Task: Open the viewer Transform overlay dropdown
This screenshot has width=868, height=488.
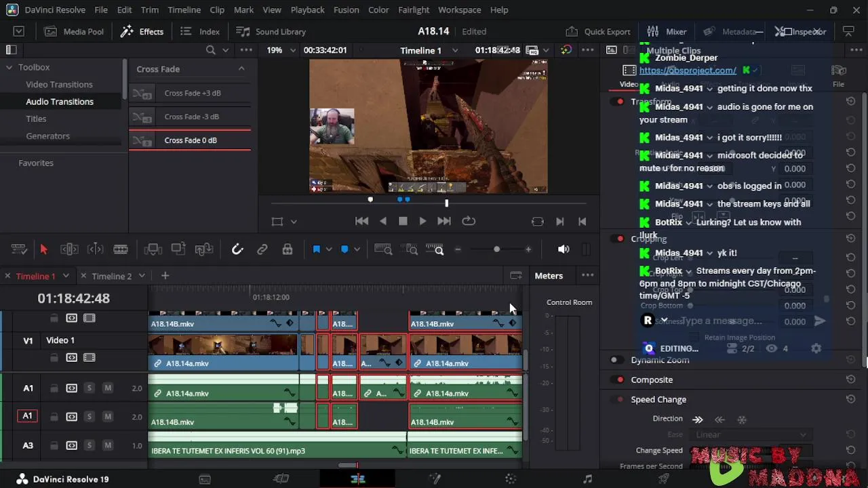Action: click(x=294, y=222)
